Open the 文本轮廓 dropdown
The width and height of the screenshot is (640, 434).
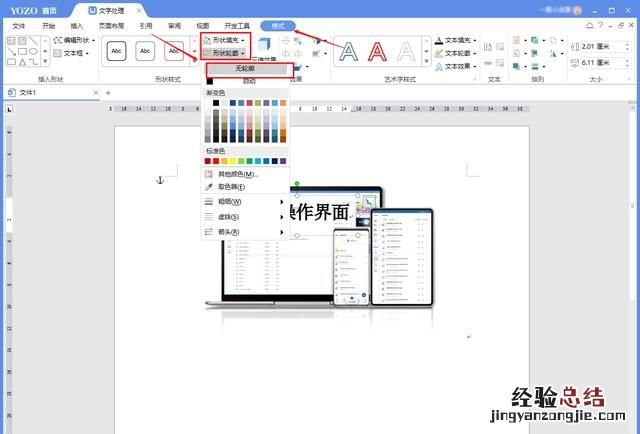456,53
